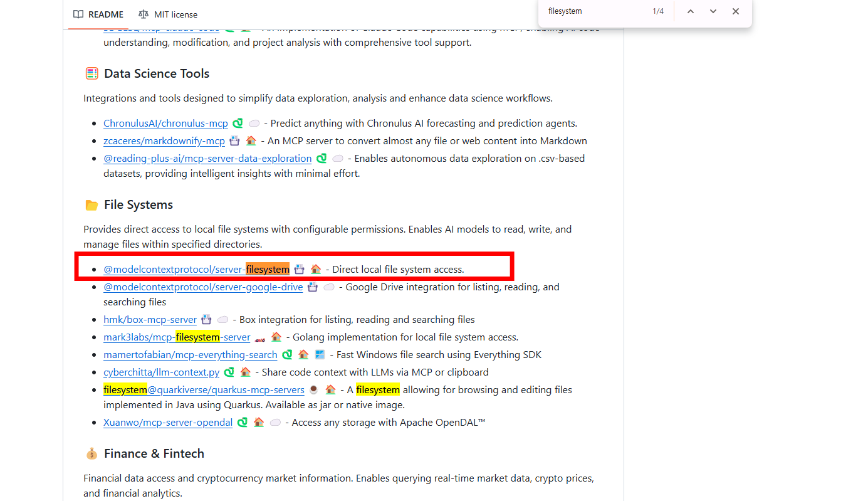Click the cloud icon next to server-google-drive
Image resolution: width=868 pixels, height=501 pixels.
coord(329,287)
